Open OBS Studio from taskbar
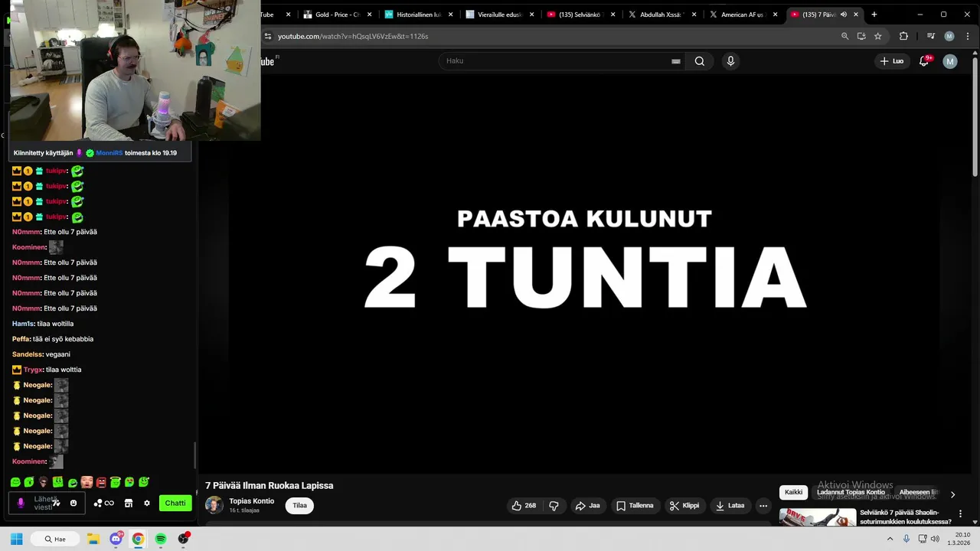Viewport: 980px width, 551px height. click(x=183, y=539)
